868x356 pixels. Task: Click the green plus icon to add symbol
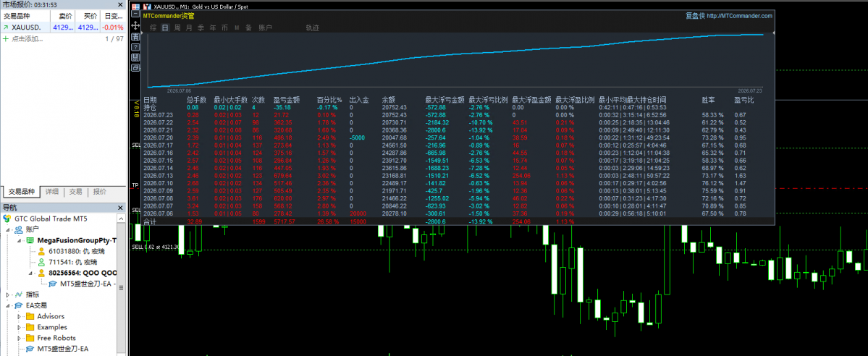pos(6,39)
